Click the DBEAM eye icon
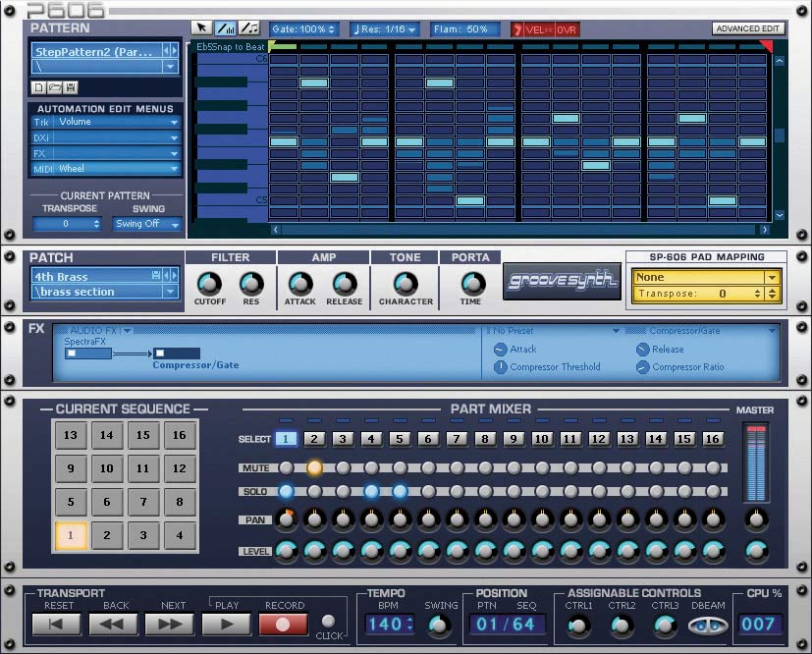The height and width of the screenshot is (654, 812). [708, 627]
